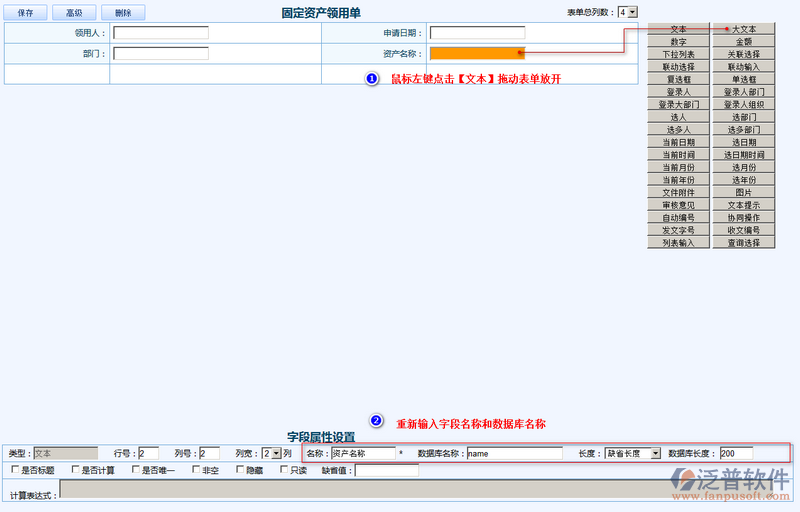Image resolution: width=800 pixels, height=512 pixels.
Task: Select the 文本 field type in palette
Action: click(678, 29)
